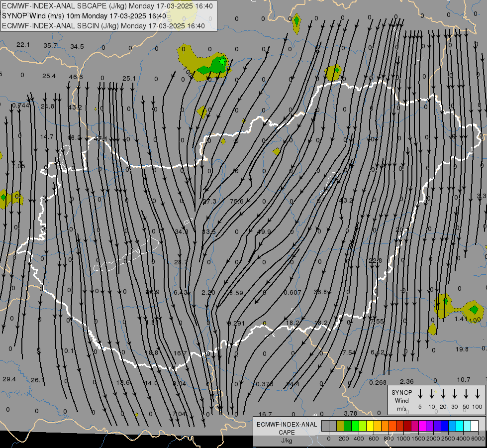Click the map value 35.7
The width and height of the screenshot is (487, 448).
tap(50, 46)
